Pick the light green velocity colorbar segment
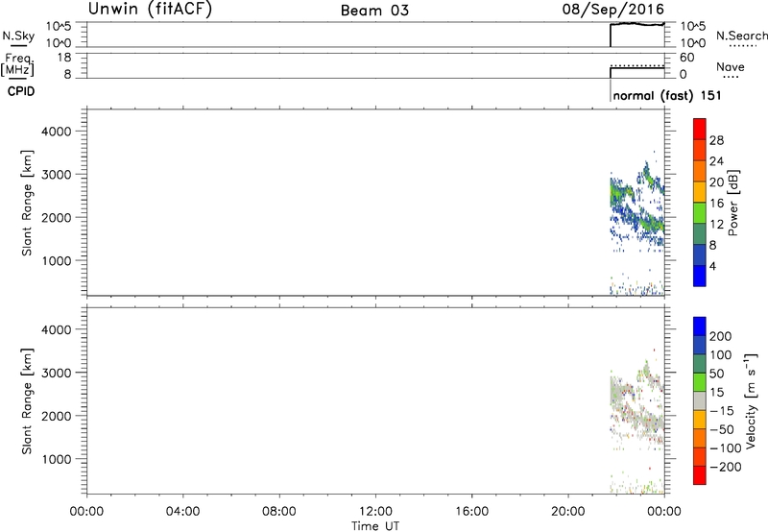Screen dimensions: 768x532 700,382
